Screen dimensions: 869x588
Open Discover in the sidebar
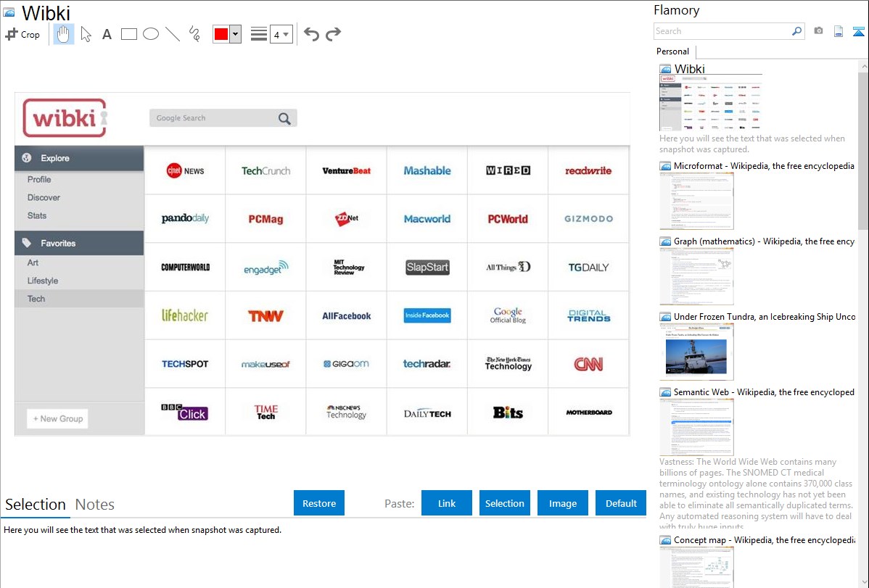click(44, 197)
